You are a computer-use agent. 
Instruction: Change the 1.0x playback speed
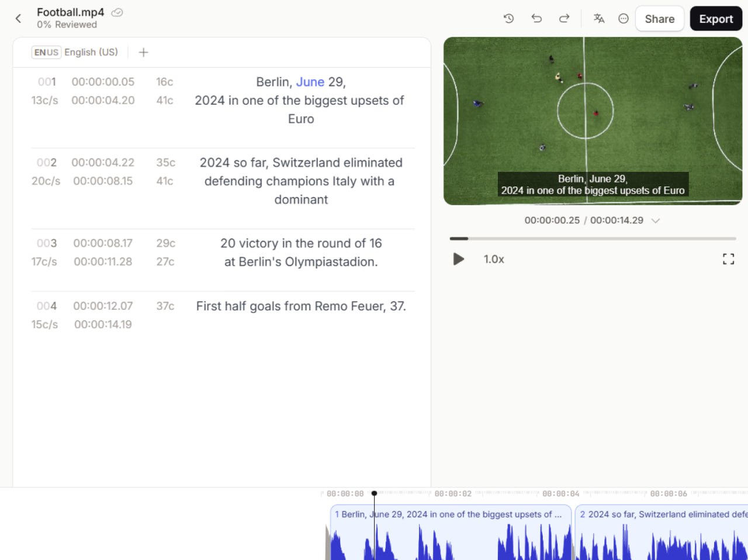494,259
